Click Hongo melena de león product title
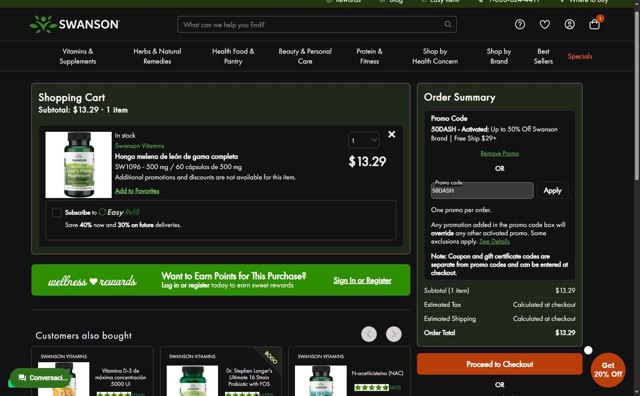640x396 pixels. 176,156
